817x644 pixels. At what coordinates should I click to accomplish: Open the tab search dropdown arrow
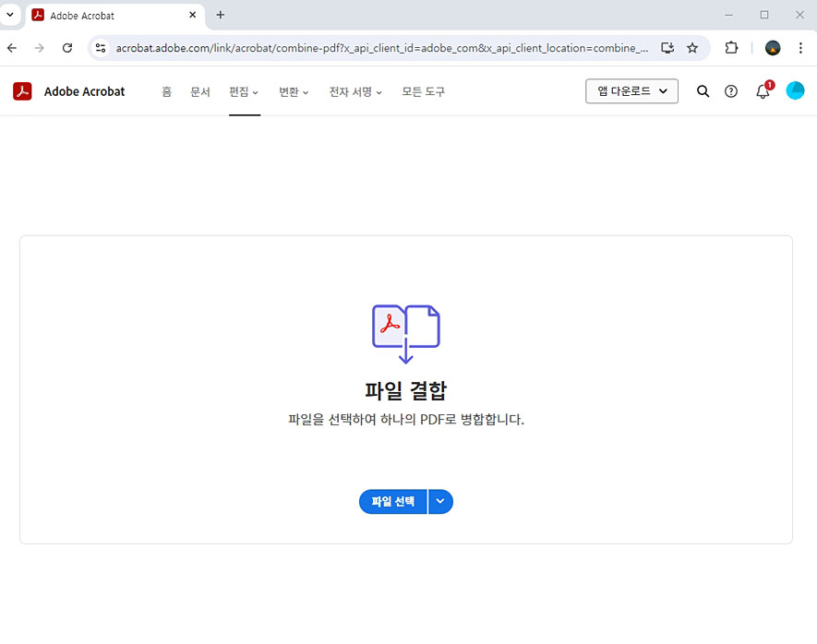pyautogui.click(x=10, y=15)
